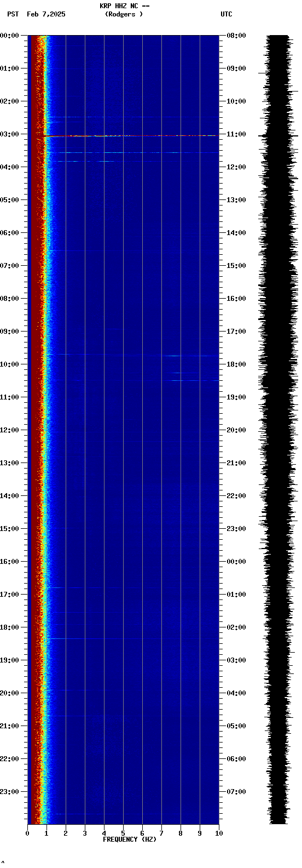Click the '(Rodgers )' station name label
This screenshot has width=302, height=868.
coord(124,14)
